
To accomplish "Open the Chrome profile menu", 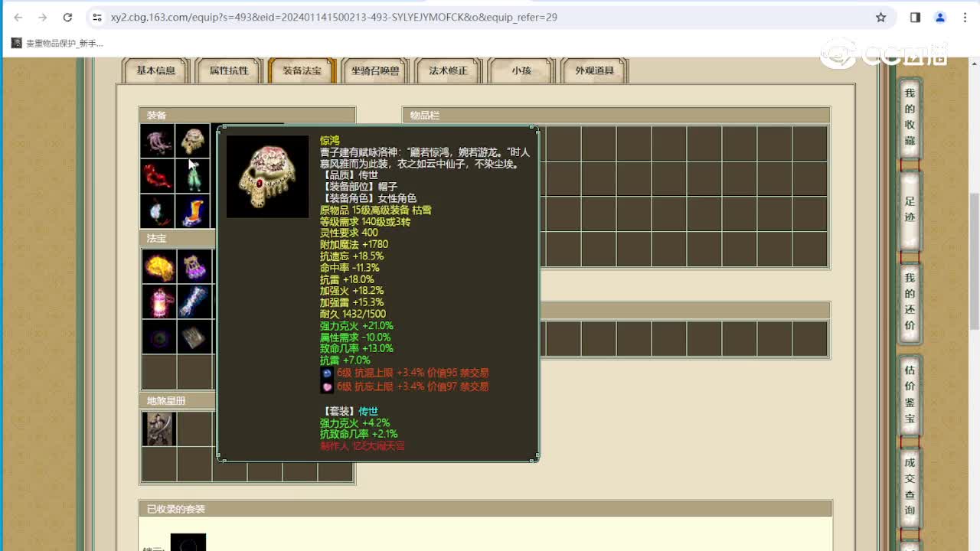I will (x=940, y=17).
